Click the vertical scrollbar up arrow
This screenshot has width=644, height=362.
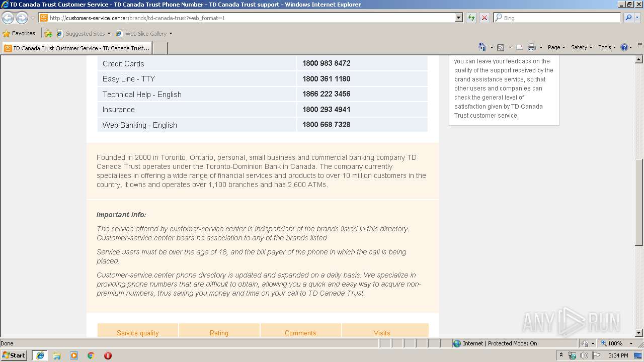[639, 60]
